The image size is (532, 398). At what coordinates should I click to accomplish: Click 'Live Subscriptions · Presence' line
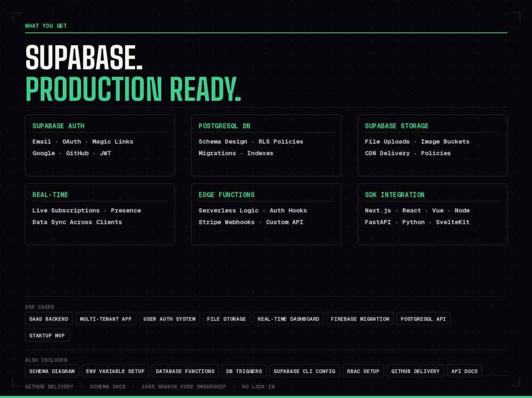click(x=87, y=210)
